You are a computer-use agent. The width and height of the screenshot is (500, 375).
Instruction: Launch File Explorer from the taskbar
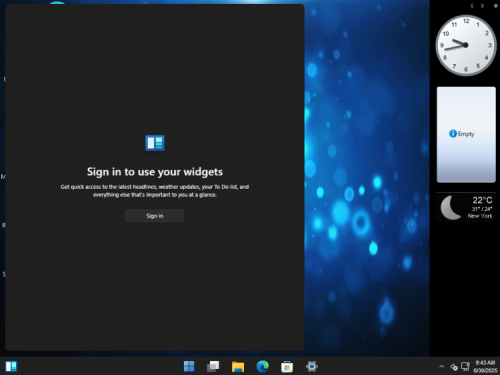[x=238, y=366]
